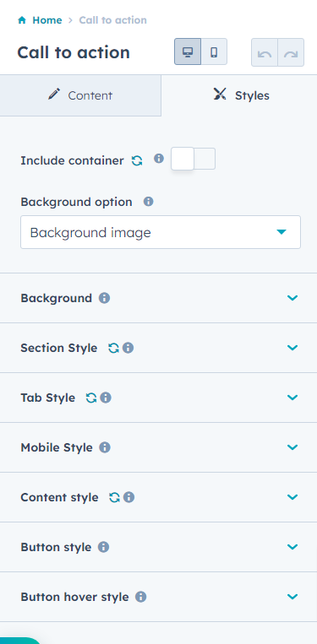
Task: Click reset icon next to Section Style
Action: (x=113, y=348)
